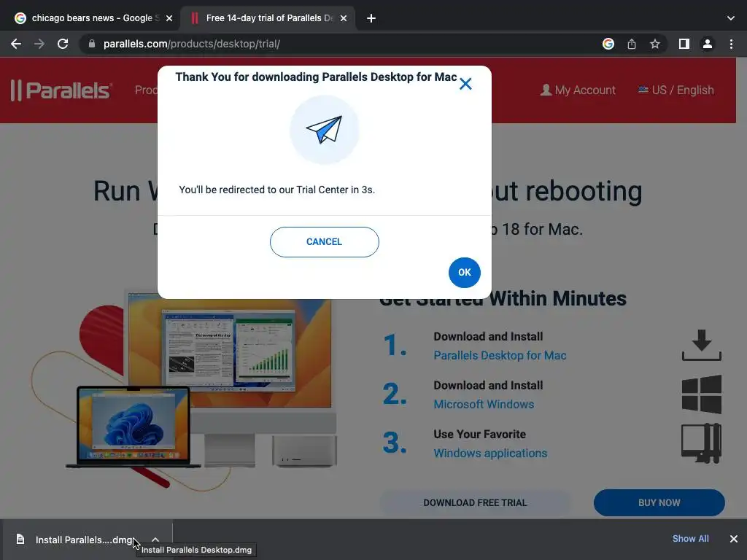Click the download arrow icon

(701, 345)
